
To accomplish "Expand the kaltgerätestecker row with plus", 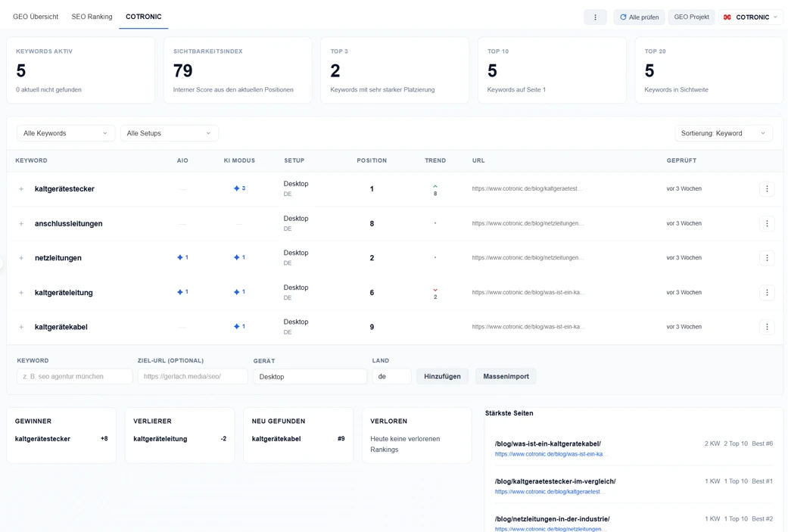I will pyautogui.click(x=21, y=189).
